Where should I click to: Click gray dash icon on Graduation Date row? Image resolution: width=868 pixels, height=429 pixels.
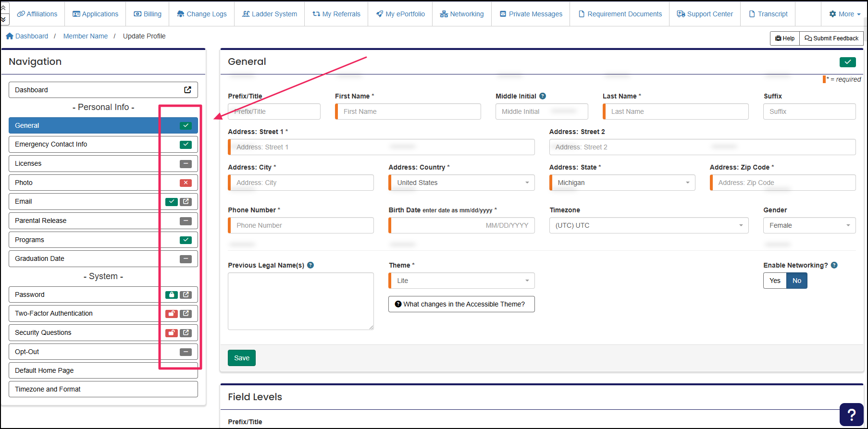pos(186,259)
